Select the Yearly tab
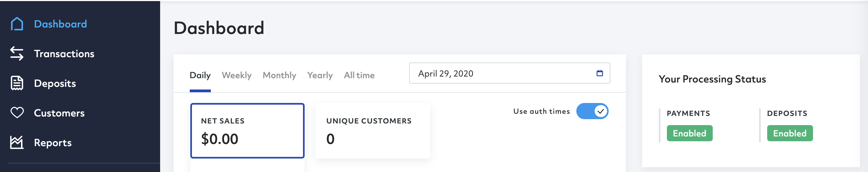 [x=320, y=75]
